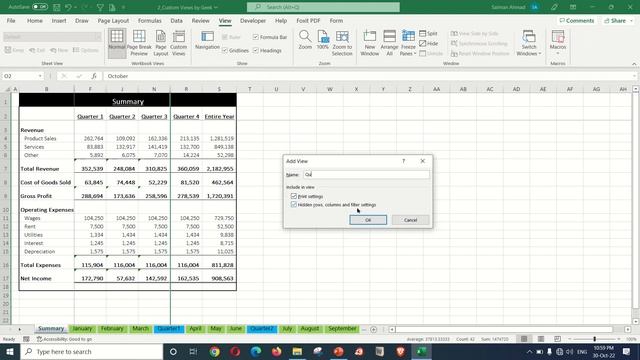
Task: Click the Search box in title bar
Action: pos(323,7)
